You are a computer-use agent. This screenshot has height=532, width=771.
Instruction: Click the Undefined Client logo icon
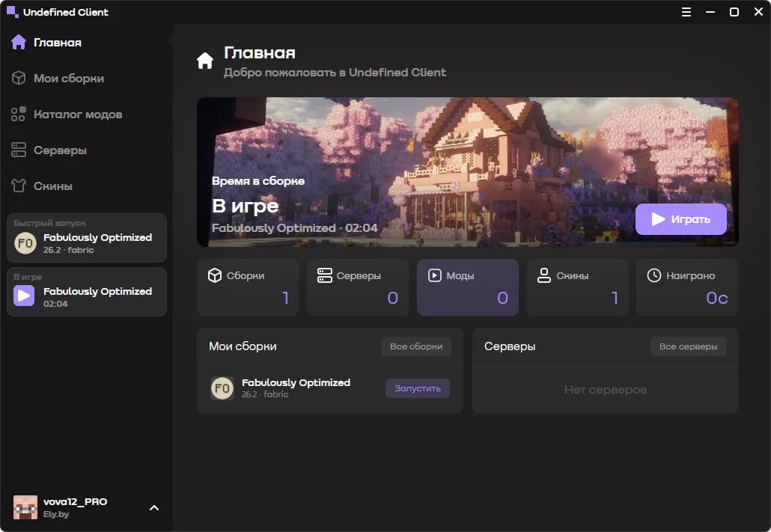(x=12, y=12)
